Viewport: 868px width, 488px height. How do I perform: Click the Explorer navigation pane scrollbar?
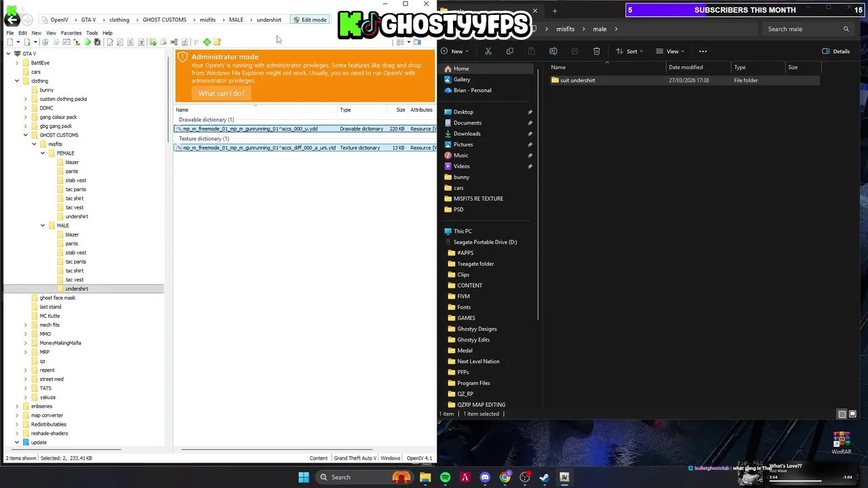click(538, 192)
